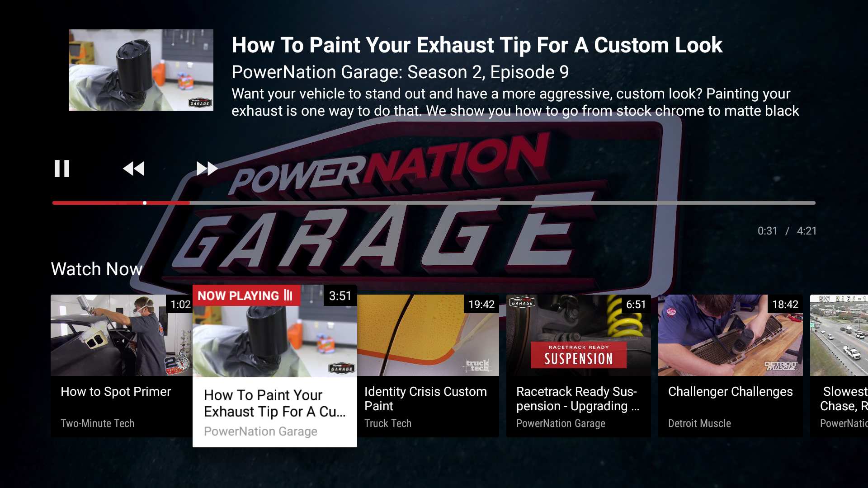868x488 pixels.
Task: Click the Detroit Muscle channel label
Action: [x=699, y=423]
